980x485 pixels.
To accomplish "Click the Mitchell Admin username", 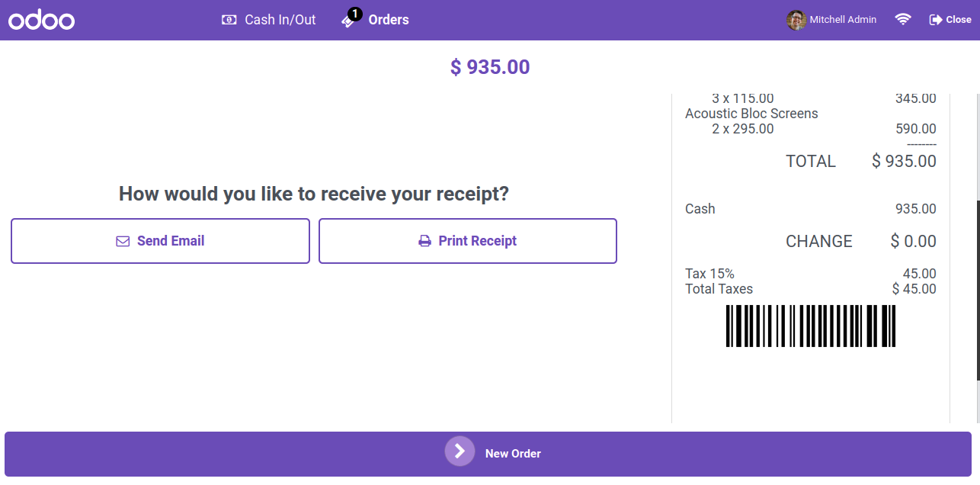I will click(843, 20).
